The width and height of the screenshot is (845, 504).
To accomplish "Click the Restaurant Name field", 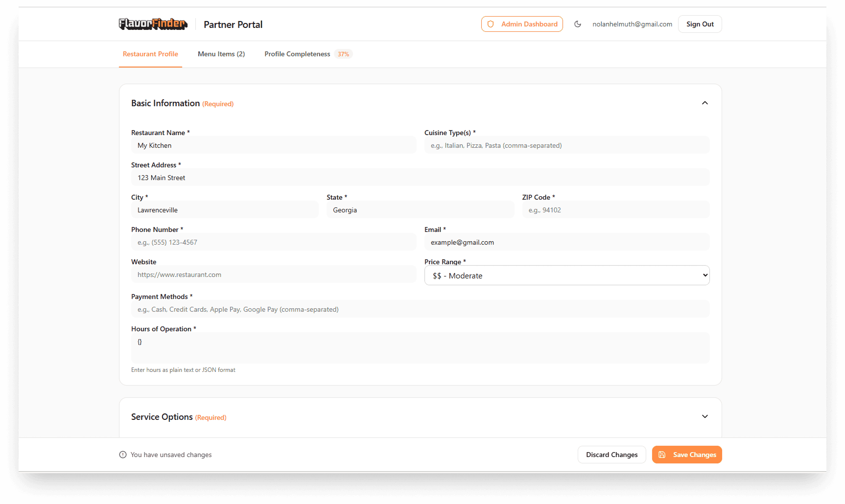I will tap(274, 145).
